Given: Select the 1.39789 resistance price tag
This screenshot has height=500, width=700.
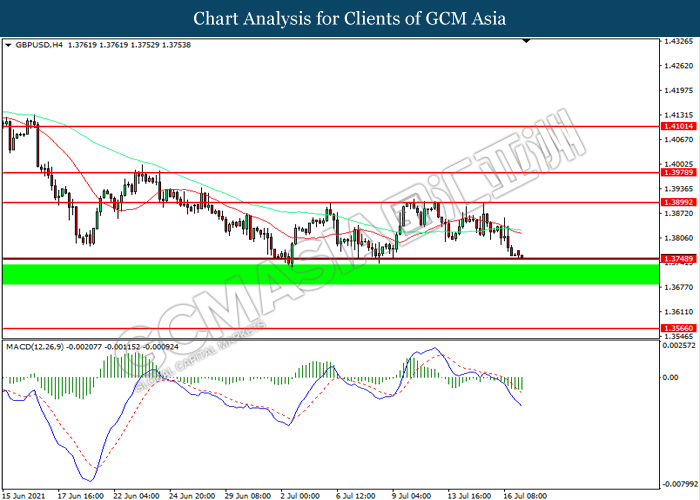Looking at the screenshot, I should click(x=679, y=172).
